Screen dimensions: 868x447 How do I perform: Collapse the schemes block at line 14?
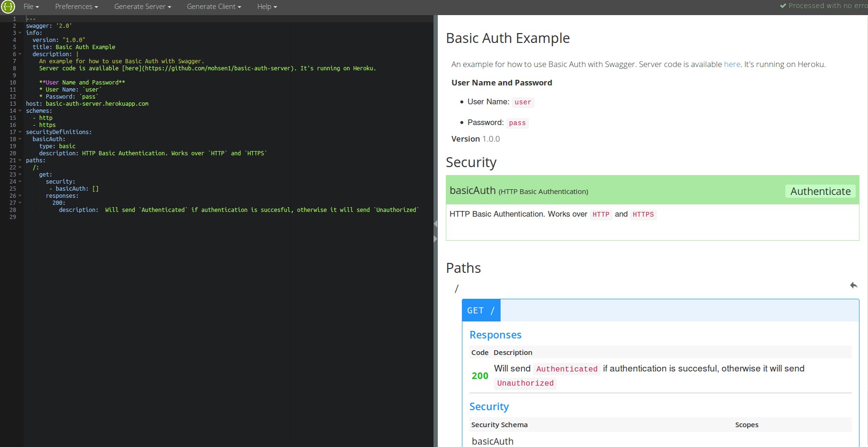click(x=20, y=111)
